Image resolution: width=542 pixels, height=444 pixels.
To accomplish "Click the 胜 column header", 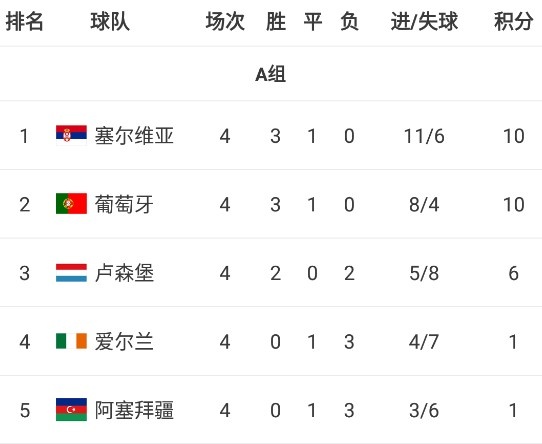I will click(275, 21).
